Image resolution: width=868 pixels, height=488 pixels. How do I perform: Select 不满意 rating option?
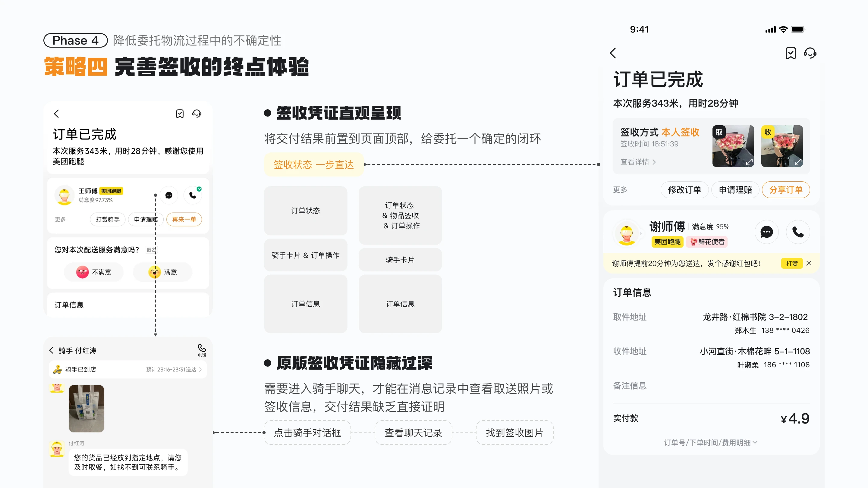[94, 272]
